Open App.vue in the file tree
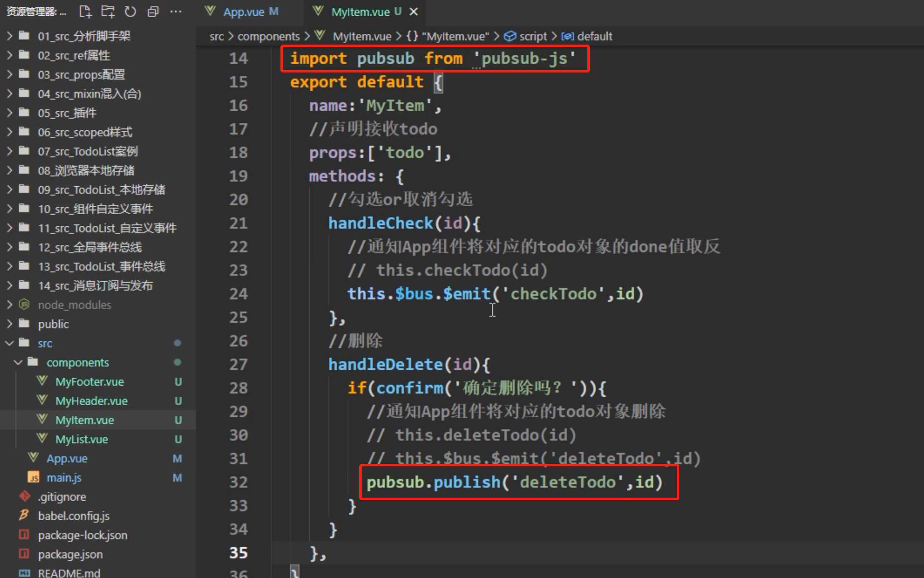Image resolution: width=924 pixels, height=578 pixels. tap(67, 458)
